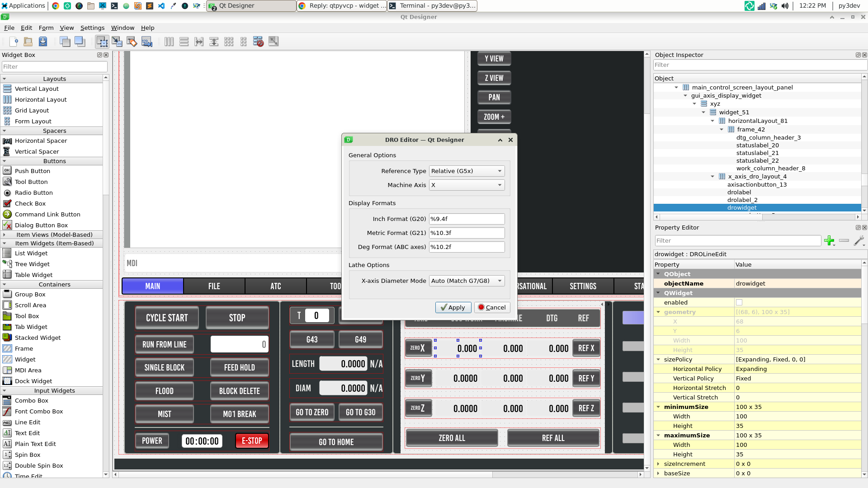Select drolabel_2 in Object Inspector

(742, 200)
